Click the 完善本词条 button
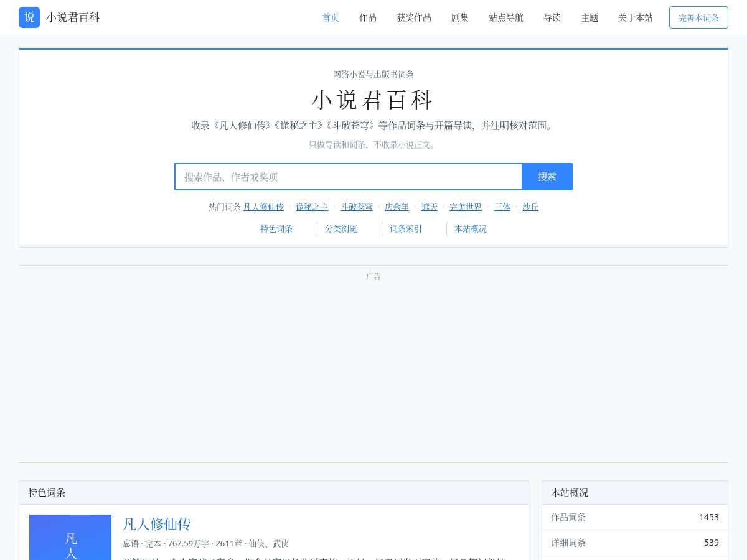 click(x=698, y=17)
